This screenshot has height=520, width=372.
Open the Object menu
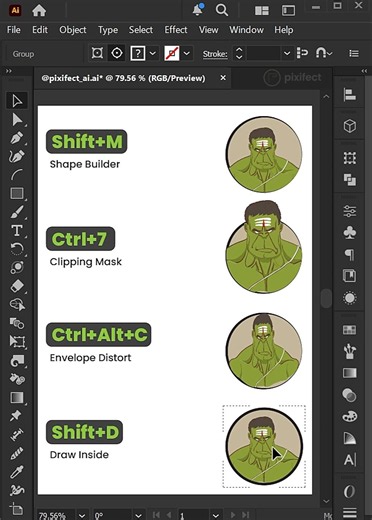pos(73,30)
